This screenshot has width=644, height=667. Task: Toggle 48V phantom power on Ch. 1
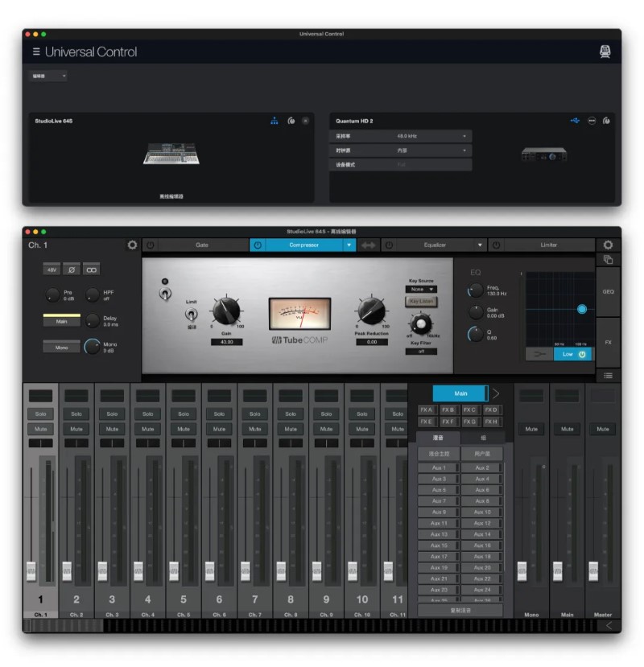click(52, 270)
